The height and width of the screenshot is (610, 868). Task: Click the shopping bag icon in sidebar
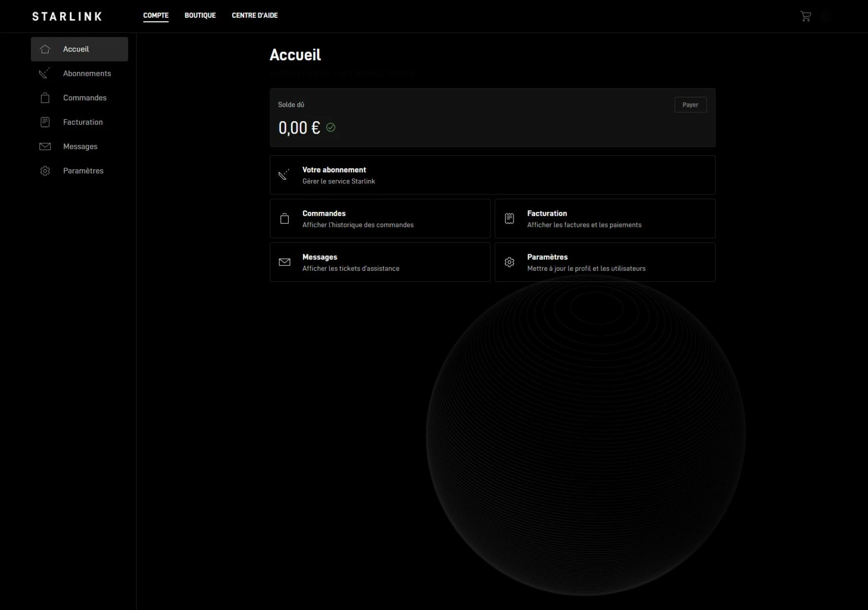(x=45, y=98)
